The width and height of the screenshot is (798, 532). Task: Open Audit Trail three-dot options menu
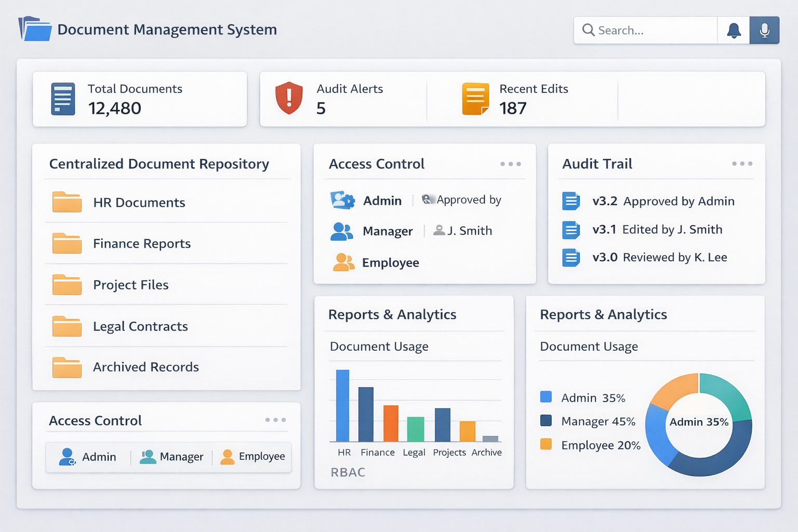tap(742, 164)
